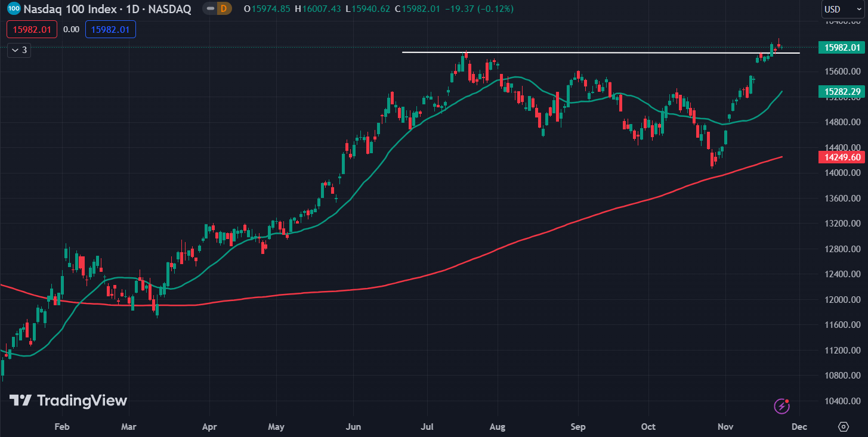The image size is (868, 437).
Task: Click the 13600.00 price scale label
Action: pos(842,198)
